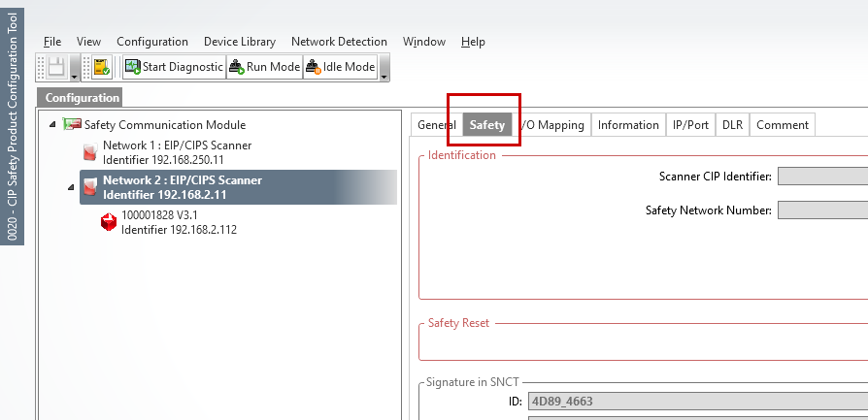This screenshot has height=420, width=868.
Task: Select the Safety tab
Action: pyautogui.click(x=487, y=125)
